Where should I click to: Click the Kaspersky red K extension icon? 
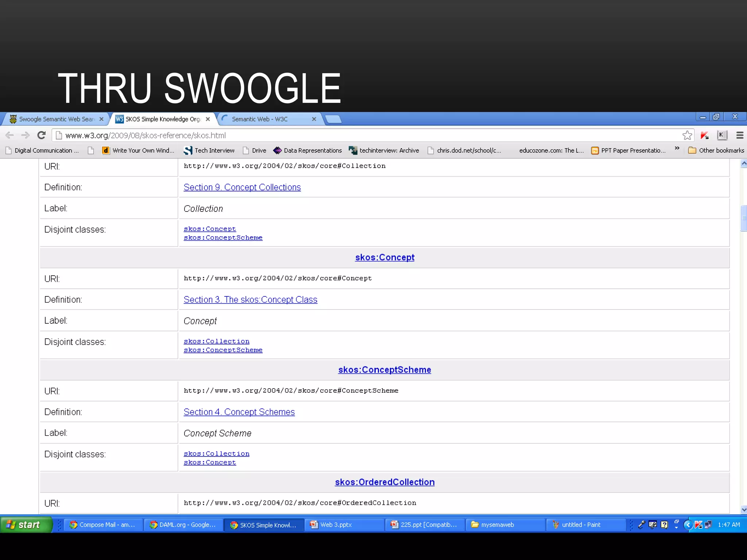(704, 135)
